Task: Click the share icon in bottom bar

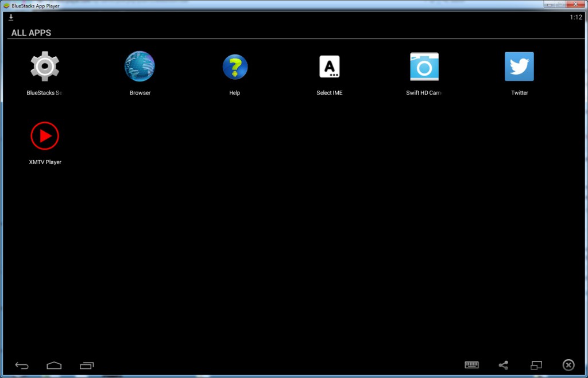Action: point(504,365)
